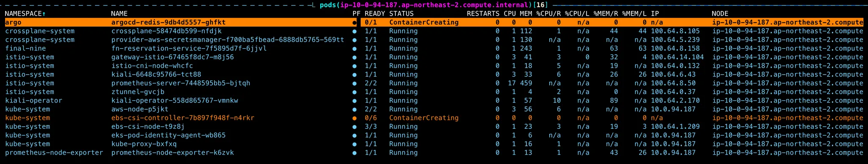Screen dimensions: 868x164
Task: Click the PF dot for kiali-operator pod
Action: [354, 101]
